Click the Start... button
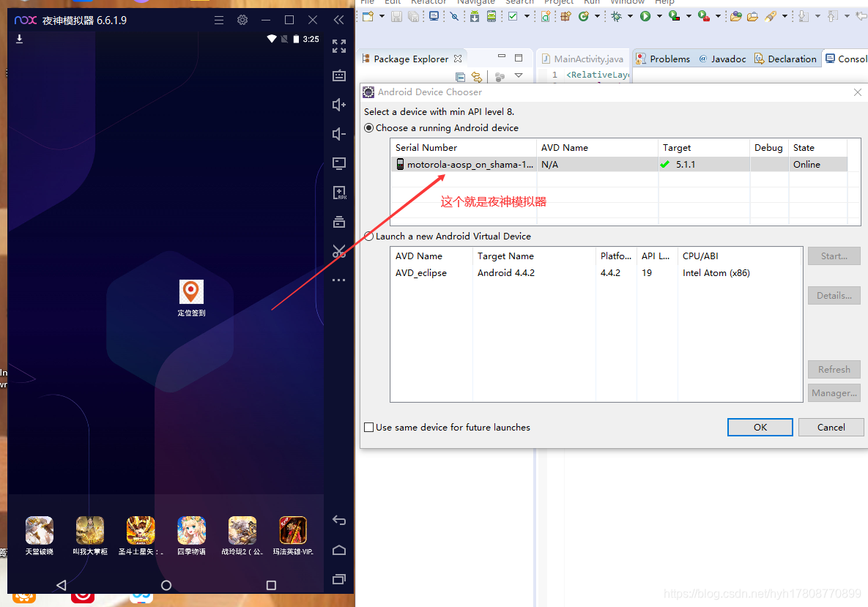The width and height of the screenshot is (868, 607). pyautogui.click(x=834, y=256)
